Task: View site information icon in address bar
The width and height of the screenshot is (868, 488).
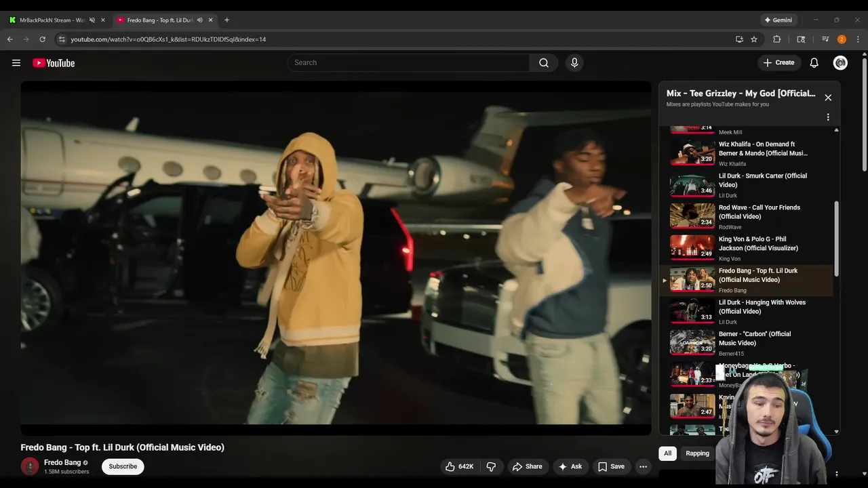Action: tap(62, 39)
